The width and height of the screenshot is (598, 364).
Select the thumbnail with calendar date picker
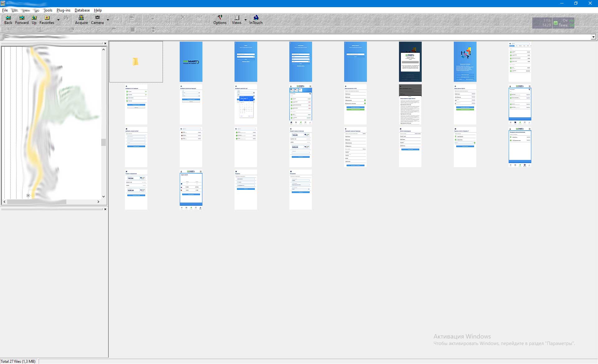pyautogui.click(x=246, y=104)
